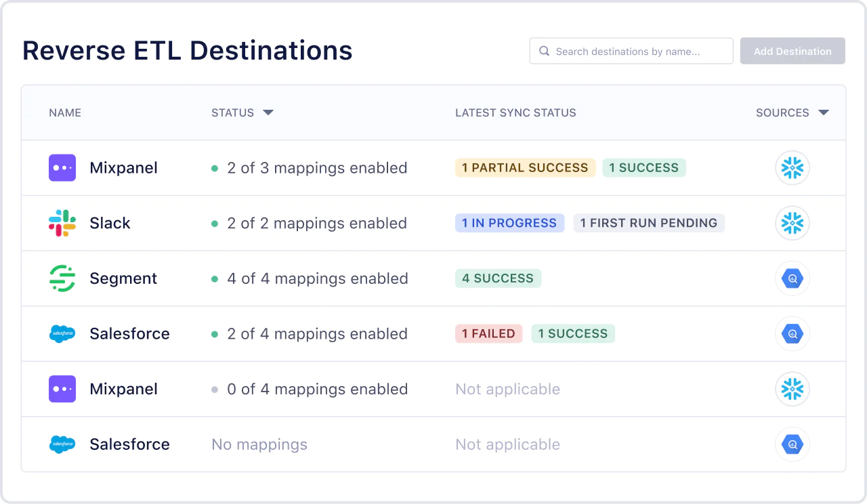Open the Salesforce destination link
This screenshot has height=504, width=867.
(x=129, y=333)
